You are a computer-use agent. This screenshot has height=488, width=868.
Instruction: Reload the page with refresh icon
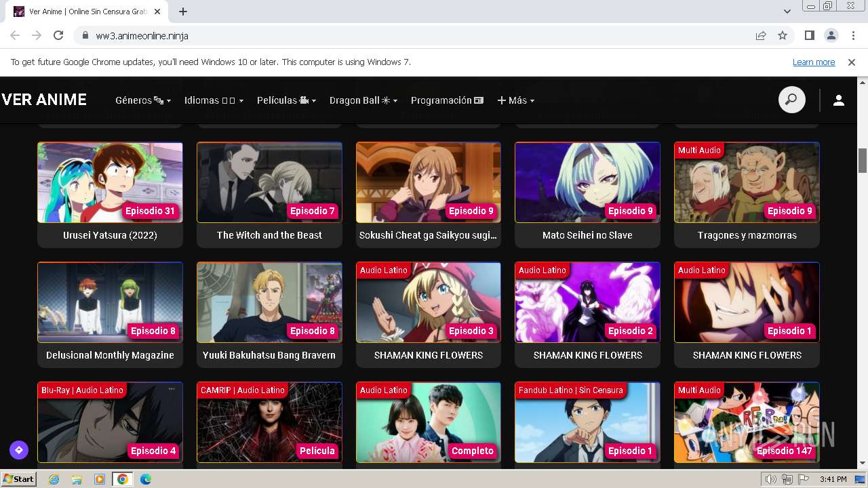[58, 35]
